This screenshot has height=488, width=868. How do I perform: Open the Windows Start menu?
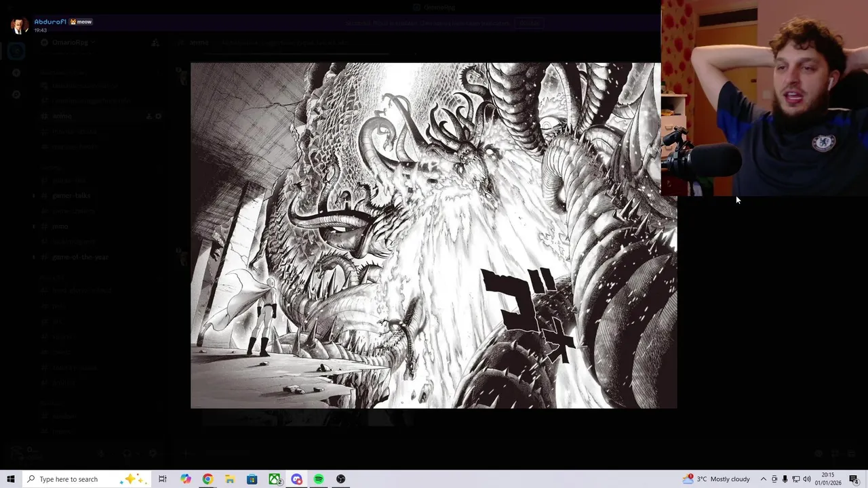pos(11,479)
